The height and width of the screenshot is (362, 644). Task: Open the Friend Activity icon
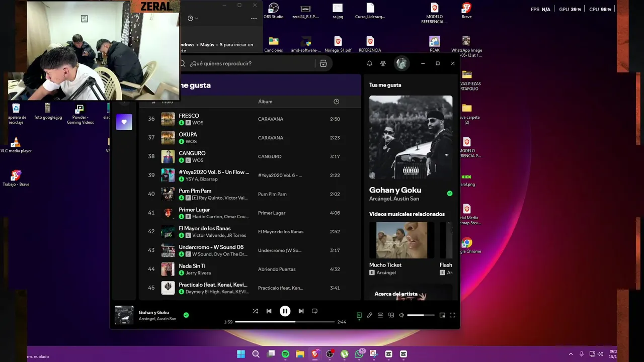point(383,63)
